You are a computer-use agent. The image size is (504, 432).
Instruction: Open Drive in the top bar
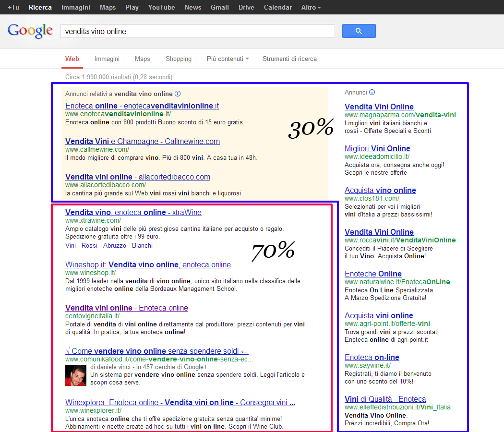pos(246,7)
